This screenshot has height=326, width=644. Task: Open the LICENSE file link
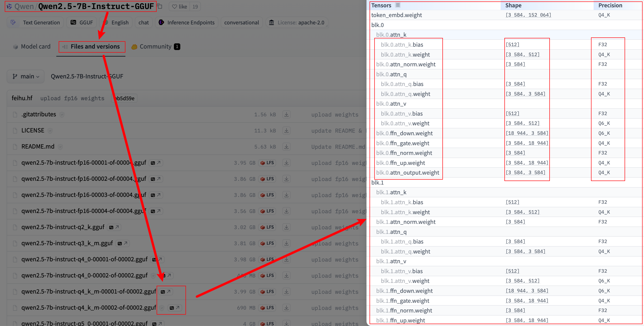pyautogui.click(x=33, y=131)
